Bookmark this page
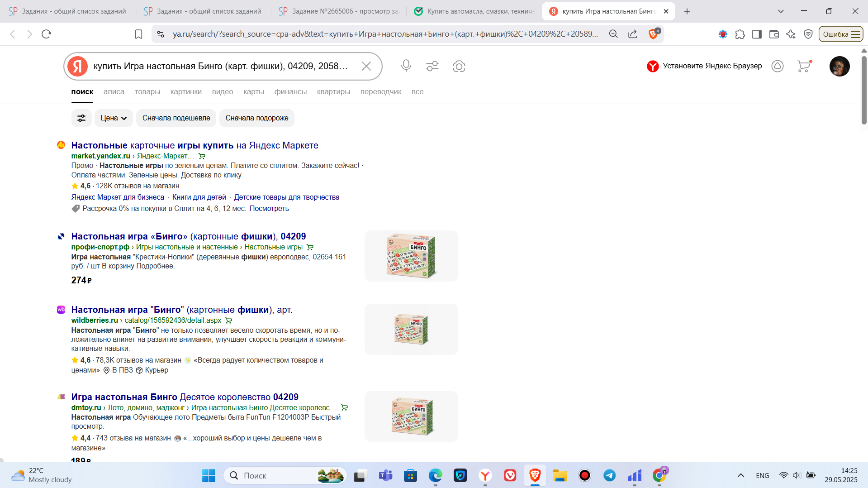This screenshot has width=868, height=488. point(139,34)
